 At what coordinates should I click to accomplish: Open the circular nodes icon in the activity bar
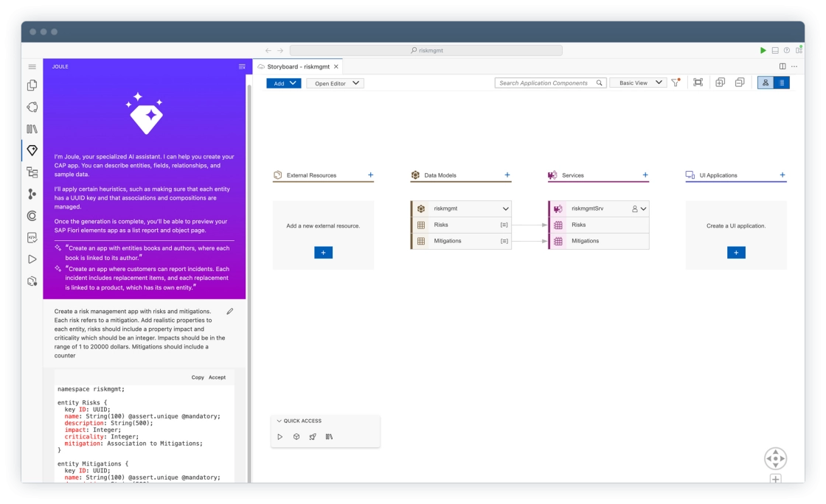(x=32, y=108)
